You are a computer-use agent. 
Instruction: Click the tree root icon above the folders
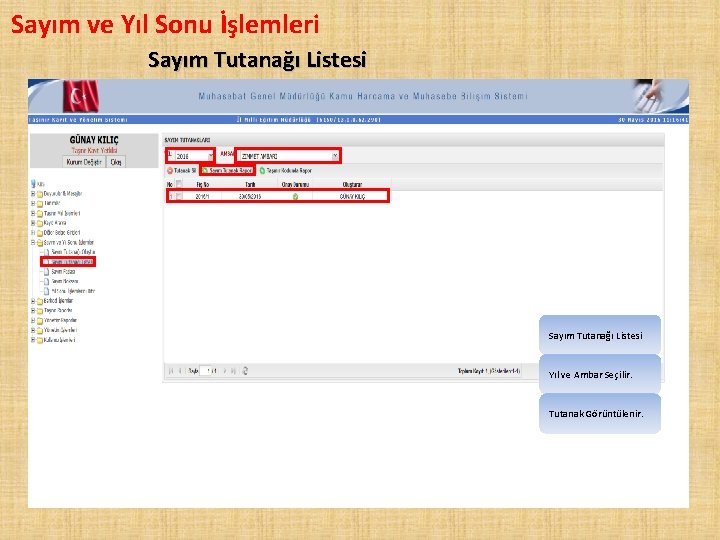click(34, 184)
